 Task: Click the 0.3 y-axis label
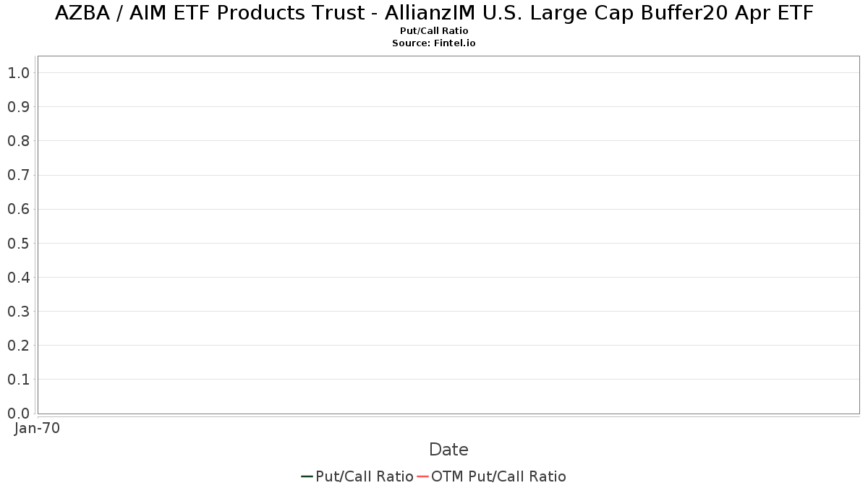pyautogui.click(x=18, y=312)
